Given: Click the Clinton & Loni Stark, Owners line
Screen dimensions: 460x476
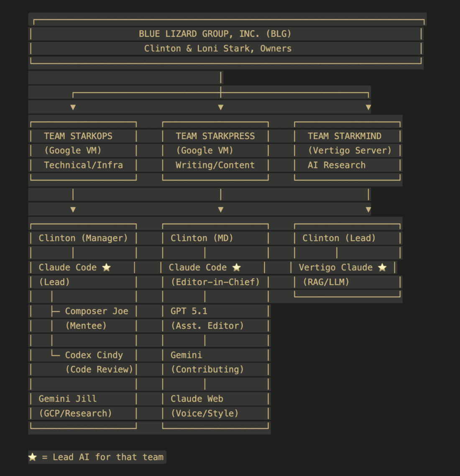Looking at the screenshot, I should [217, 48].
